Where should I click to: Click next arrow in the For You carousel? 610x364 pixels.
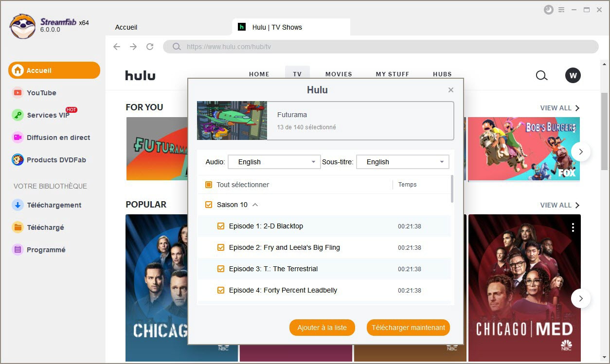coord(581,152)
